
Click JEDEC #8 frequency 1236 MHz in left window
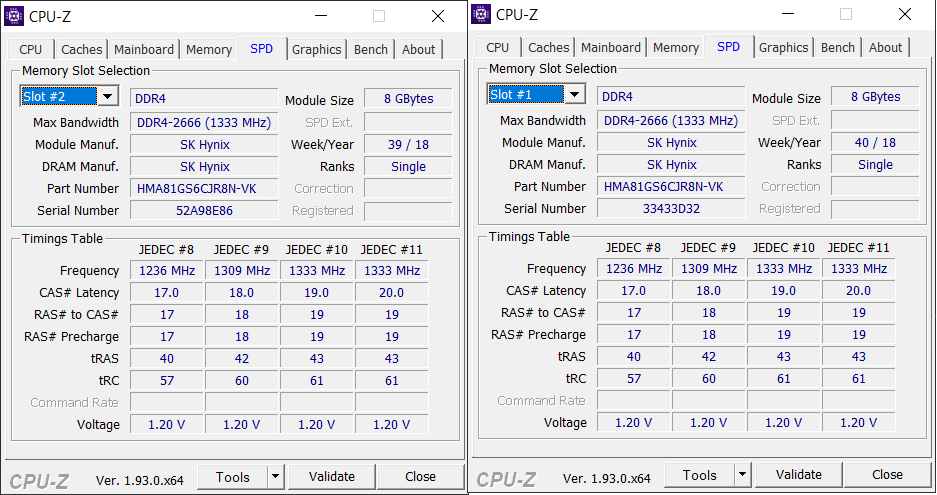pos(167,271)
